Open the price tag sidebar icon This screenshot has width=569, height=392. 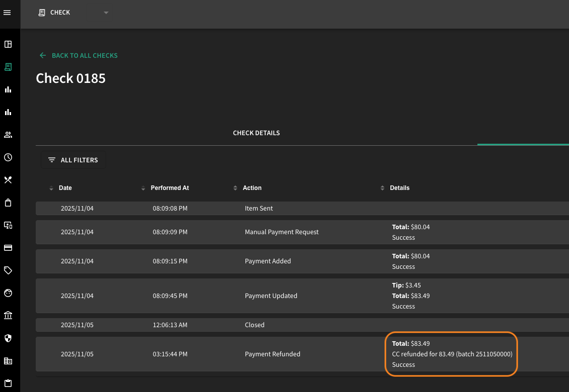pos(8,270)
